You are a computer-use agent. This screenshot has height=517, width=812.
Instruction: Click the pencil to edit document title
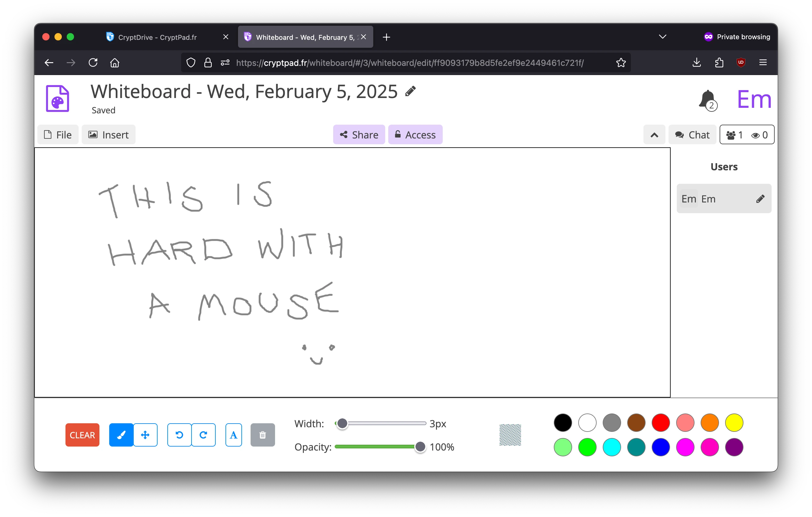coord(411,91)
